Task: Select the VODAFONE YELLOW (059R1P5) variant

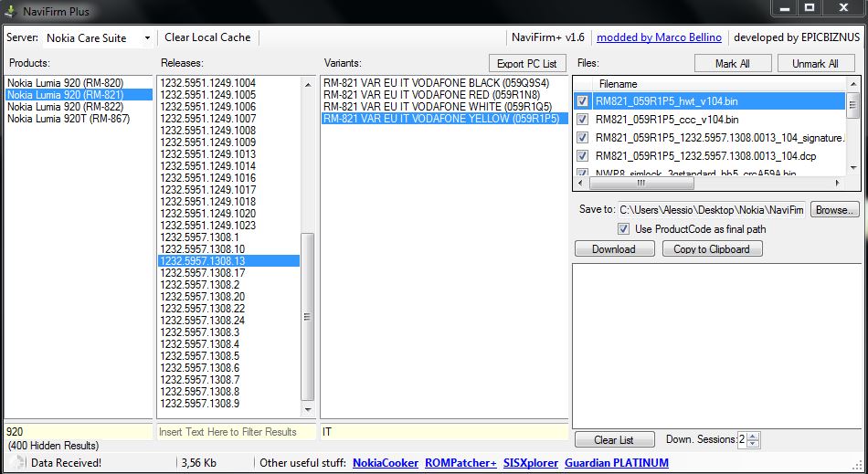Action: 445,119
